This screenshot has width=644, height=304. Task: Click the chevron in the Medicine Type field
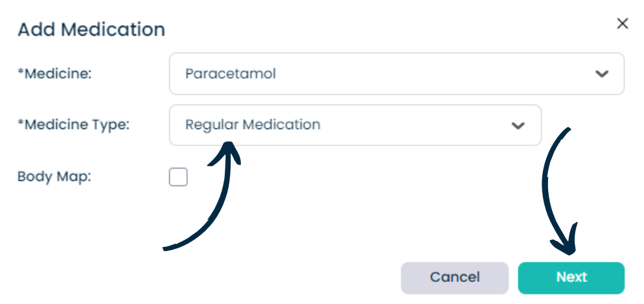coord(518,125)
